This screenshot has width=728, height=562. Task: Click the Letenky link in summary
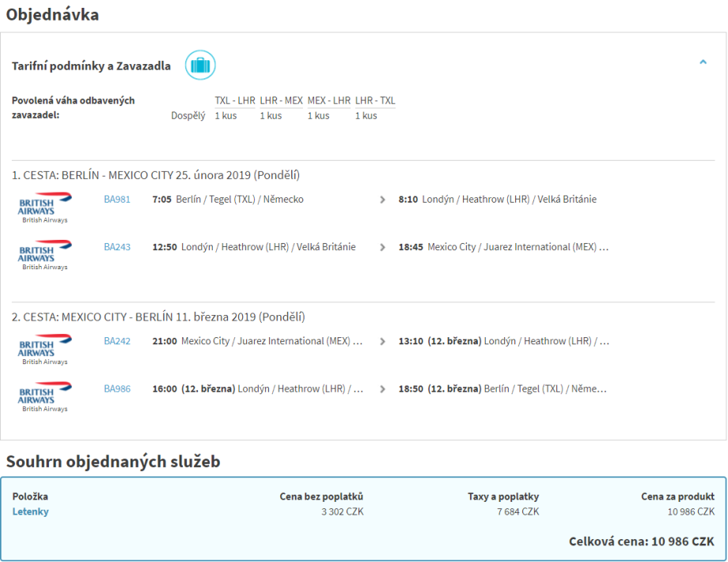click(30, 511)
